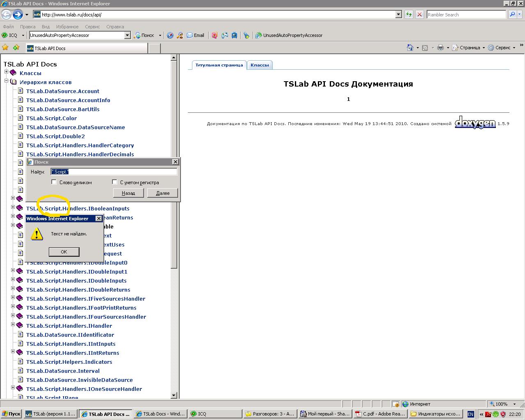
Task: Click the red card icon on the ICQ toolbar
Action: 215,35
